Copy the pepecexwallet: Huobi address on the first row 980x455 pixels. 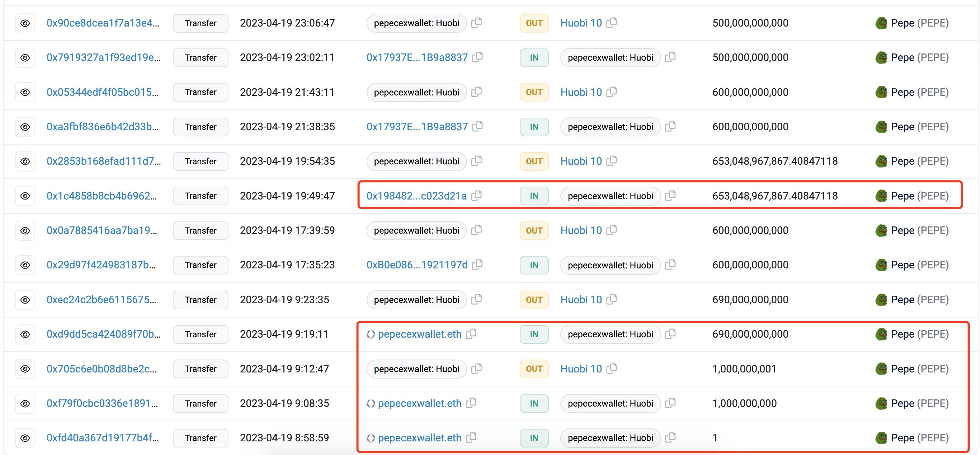477,23
